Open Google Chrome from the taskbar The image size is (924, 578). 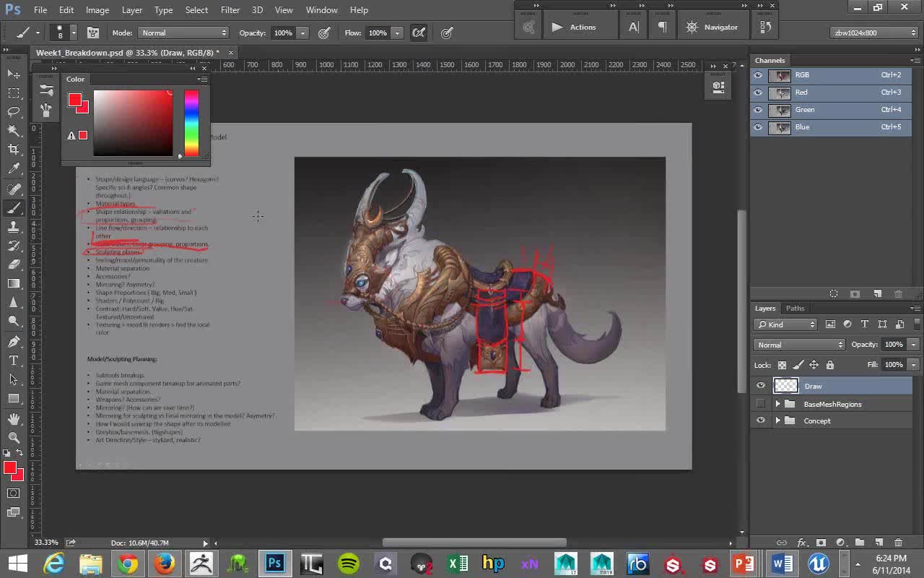128,564
